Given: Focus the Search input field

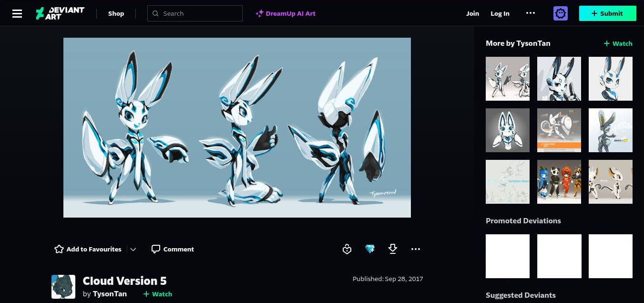Looking at the screenshot, I should coord(195,13).
